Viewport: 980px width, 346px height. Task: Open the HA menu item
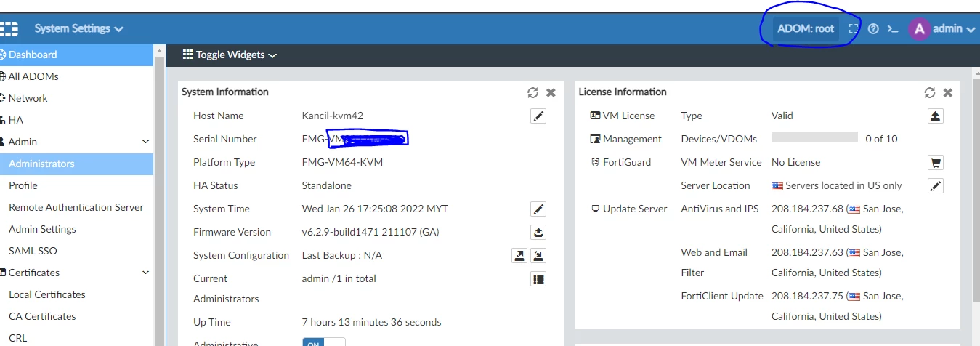(x=77, y=120)
